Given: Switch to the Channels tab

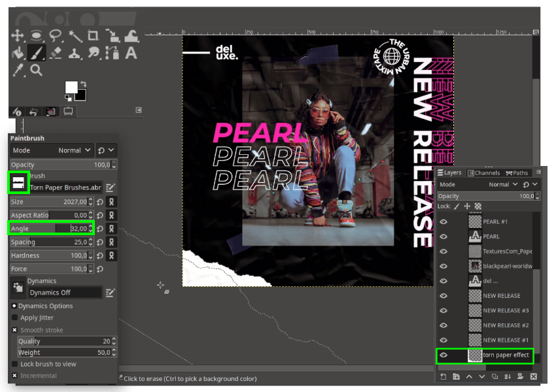Looking at the screenshot, I should [x=483, y=172].
